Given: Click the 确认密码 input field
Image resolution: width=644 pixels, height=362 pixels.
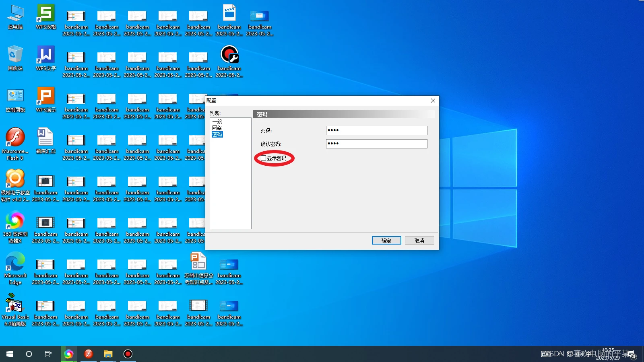Looking at the screenshot, I should click(376, 144).
